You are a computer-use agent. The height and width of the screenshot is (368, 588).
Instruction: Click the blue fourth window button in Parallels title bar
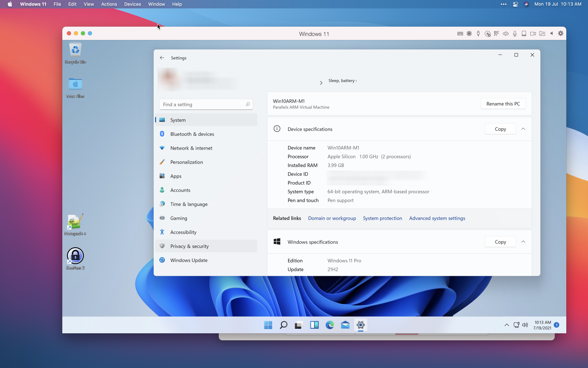click(x=90, y=33)
